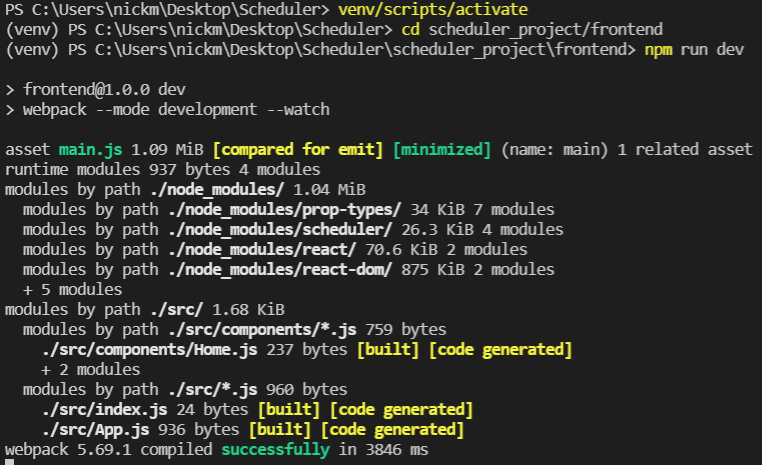
Task: Click first prompt 'PS C:\Users\nickm\Desktop\Scheduler>'
Action: tap(167, 10)
